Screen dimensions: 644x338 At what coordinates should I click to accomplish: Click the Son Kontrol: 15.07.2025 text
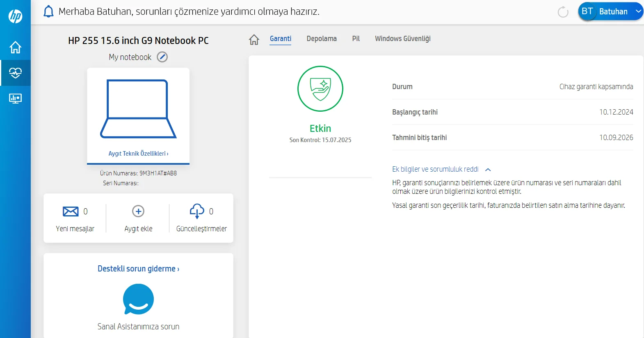tap(320, 140)
